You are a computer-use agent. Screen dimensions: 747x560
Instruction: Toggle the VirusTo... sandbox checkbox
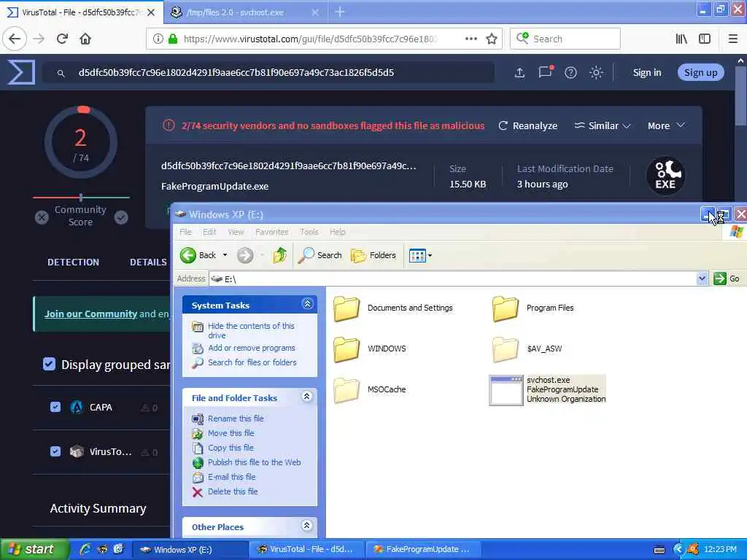[55, 451]
